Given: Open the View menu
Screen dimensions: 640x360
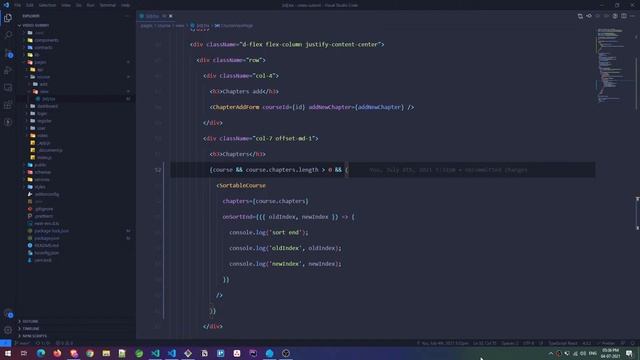Looking at the screenshot, I should (66, 5).
